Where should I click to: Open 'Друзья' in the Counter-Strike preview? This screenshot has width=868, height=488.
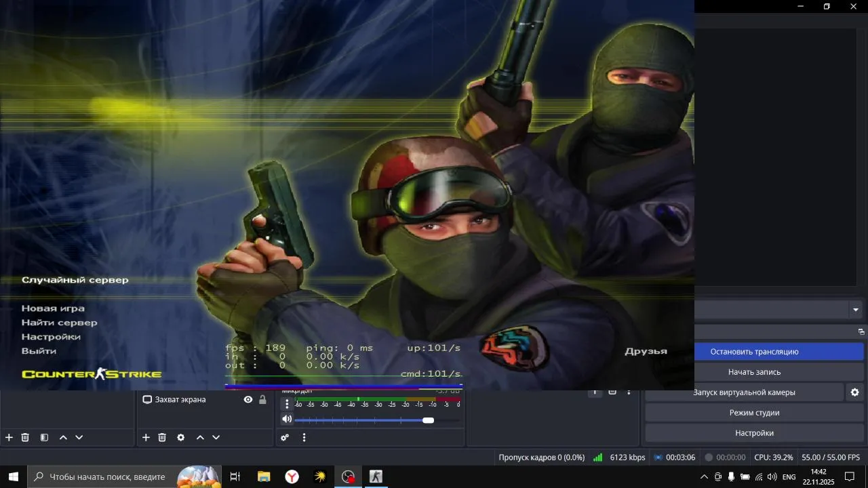coord(646,351)
